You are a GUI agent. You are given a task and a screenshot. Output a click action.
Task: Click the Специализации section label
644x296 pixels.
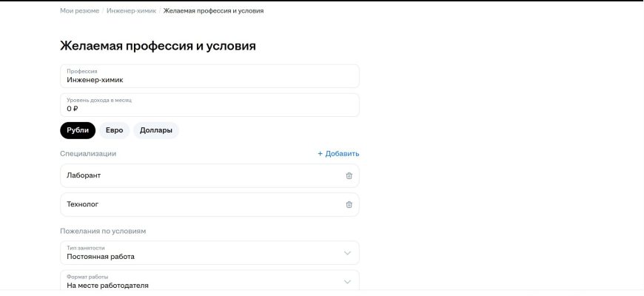[88, 154]
